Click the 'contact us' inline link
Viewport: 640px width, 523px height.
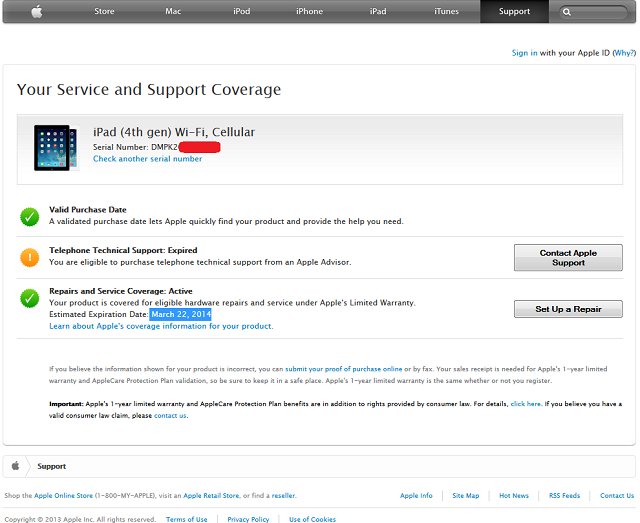coord(170,416)
